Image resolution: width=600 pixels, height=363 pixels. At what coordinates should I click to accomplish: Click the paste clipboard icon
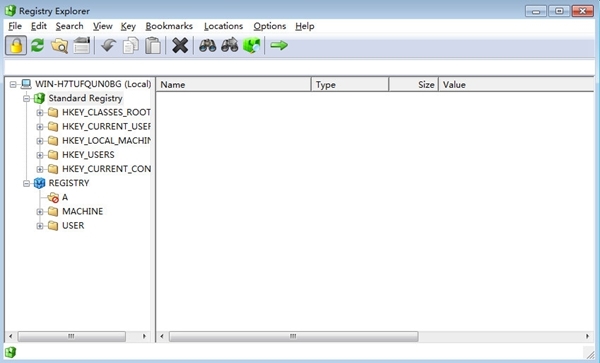click(153, 46)
